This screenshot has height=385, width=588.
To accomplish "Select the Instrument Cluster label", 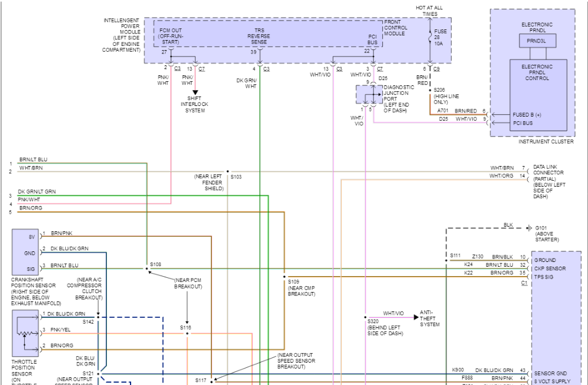I will pyautogui.click(x=546, y=142).
